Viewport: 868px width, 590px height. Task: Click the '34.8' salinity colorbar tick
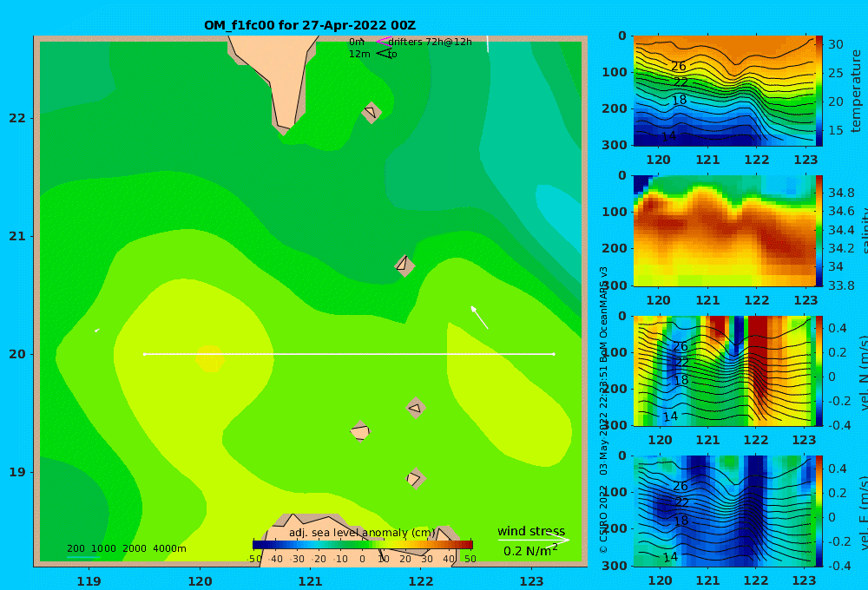tap(841, 193)
